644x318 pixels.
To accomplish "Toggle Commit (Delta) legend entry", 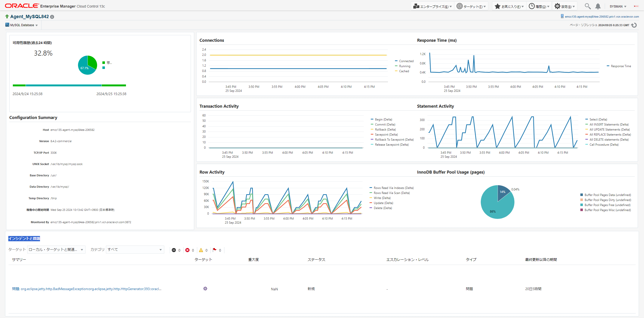I will [383, 125].
